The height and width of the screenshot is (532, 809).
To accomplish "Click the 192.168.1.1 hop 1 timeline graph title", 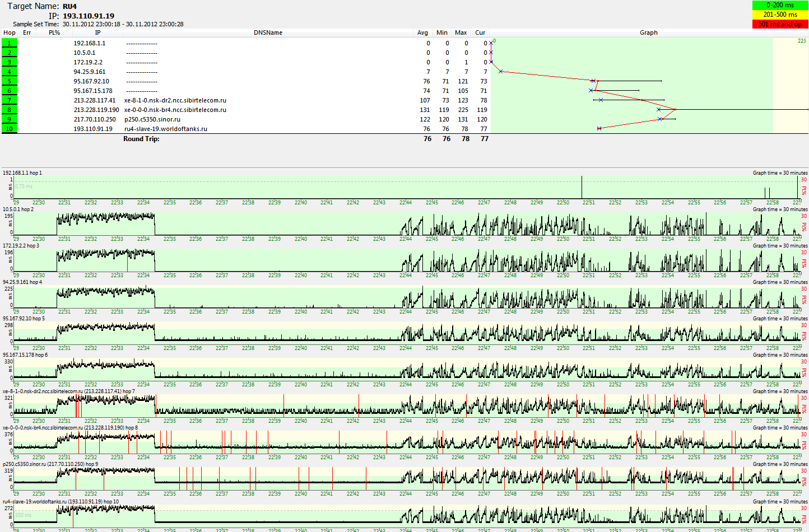I will tap(22, 173).
